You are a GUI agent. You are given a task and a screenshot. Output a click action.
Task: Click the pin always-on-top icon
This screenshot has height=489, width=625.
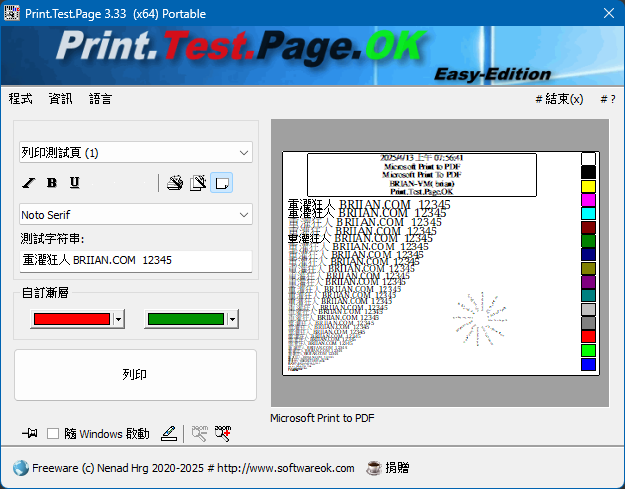pos(30,433)
